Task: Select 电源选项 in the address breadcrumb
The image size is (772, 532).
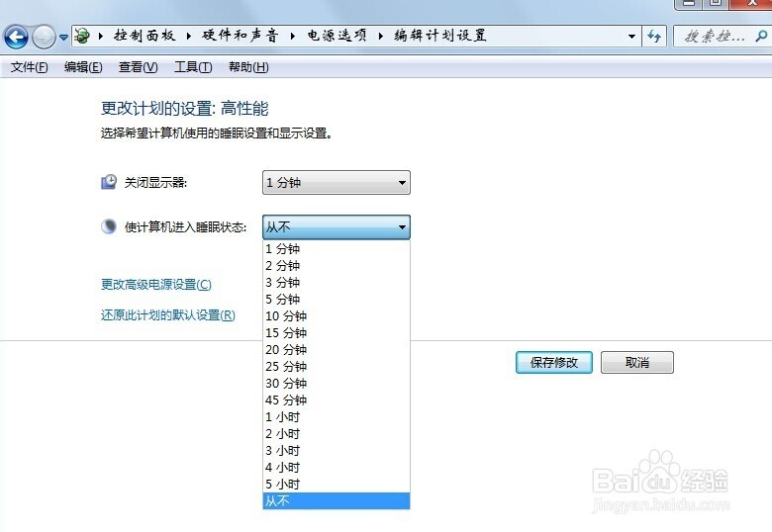Action: (x=338, y=36)
